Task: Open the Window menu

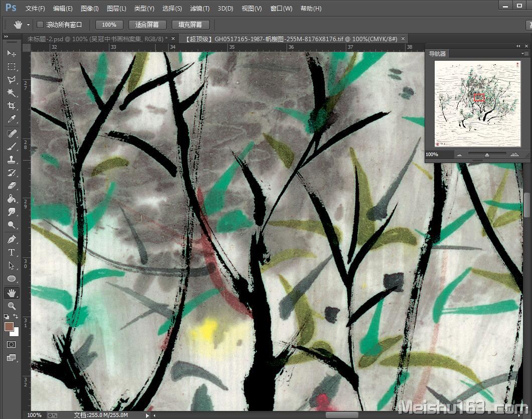Action: pos(281,9)
